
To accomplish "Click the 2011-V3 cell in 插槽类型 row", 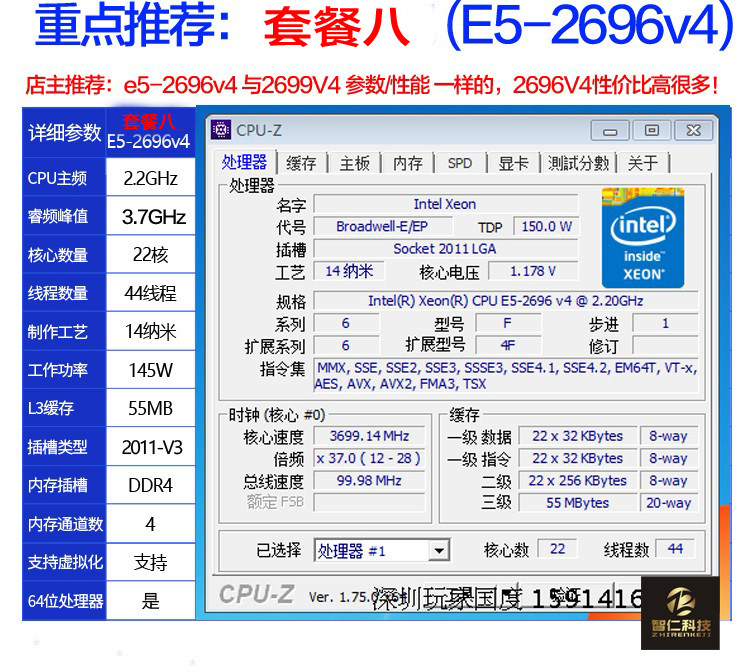I will [150, 447].
